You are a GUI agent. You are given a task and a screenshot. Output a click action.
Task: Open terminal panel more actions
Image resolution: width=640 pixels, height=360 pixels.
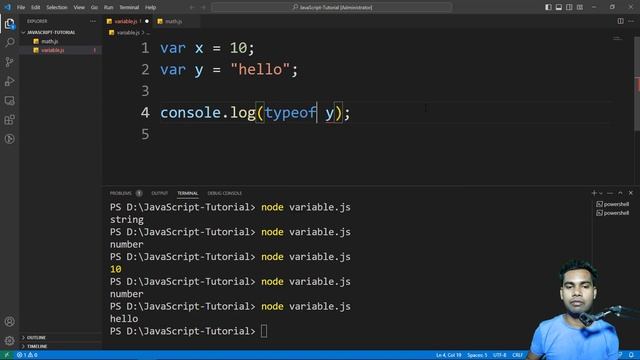click(x=610, y=193)
